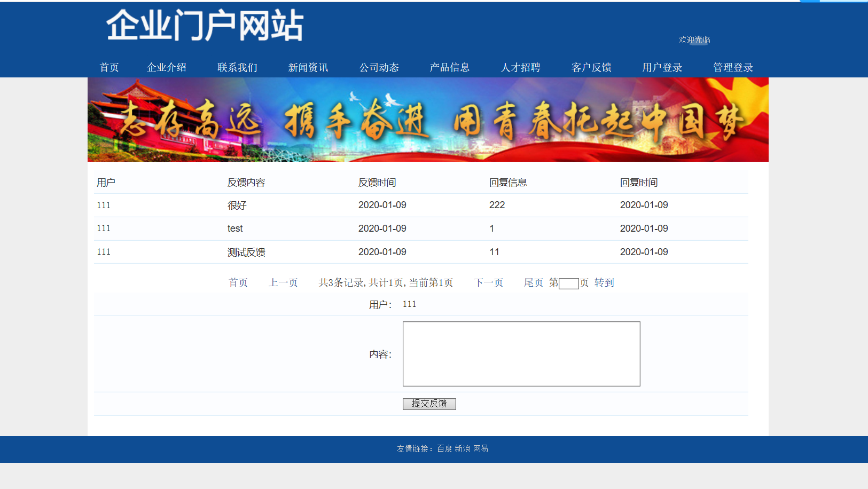Click the record count text 共3条记录
Image resolution: width=868 pixels, height=489 pixels.
[x=341, y=282]
